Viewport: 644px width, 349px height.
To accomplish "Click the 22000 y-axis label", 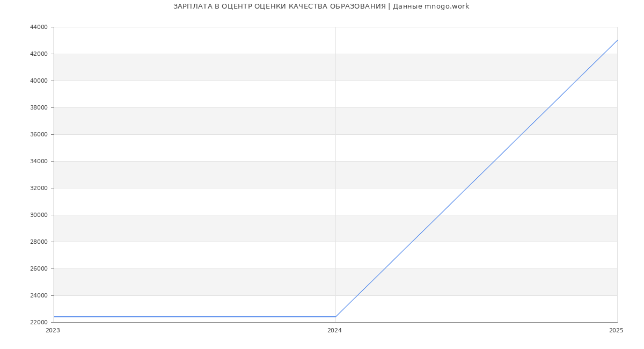I will pyautogui.click(x=40, y=322).
